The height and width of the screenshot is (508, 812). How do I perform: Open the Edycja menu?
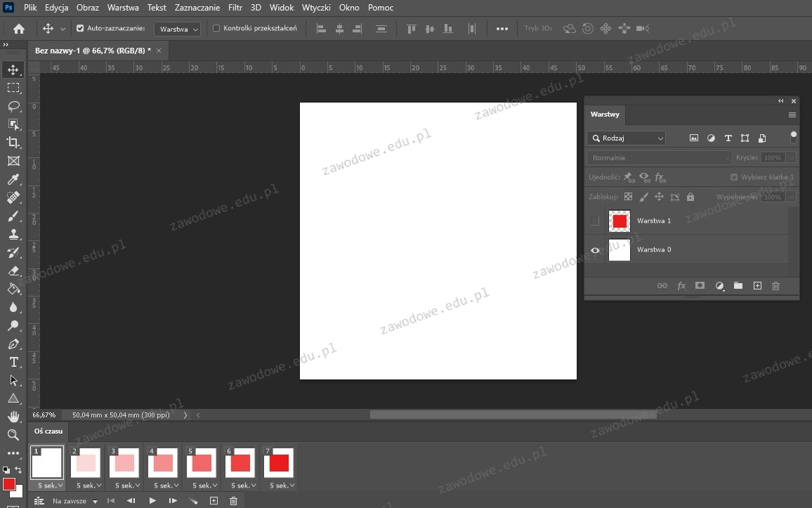(56, 8)
